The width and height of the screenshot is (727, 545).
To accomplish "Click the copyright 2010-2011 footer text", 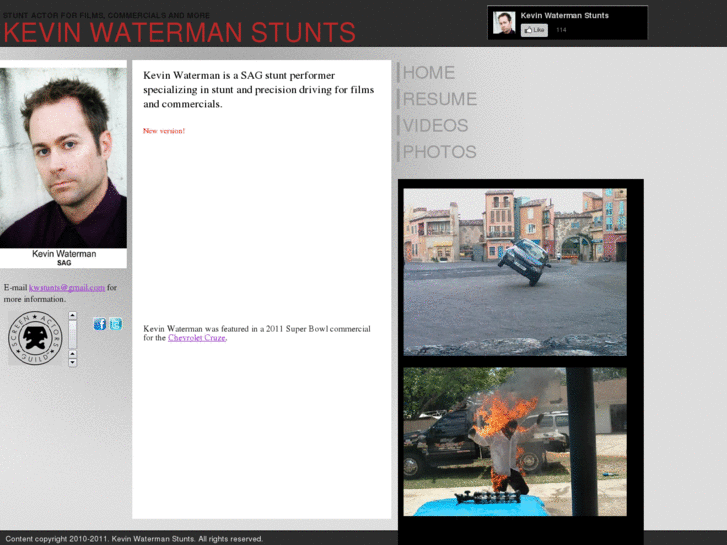I will click(134, 539).
